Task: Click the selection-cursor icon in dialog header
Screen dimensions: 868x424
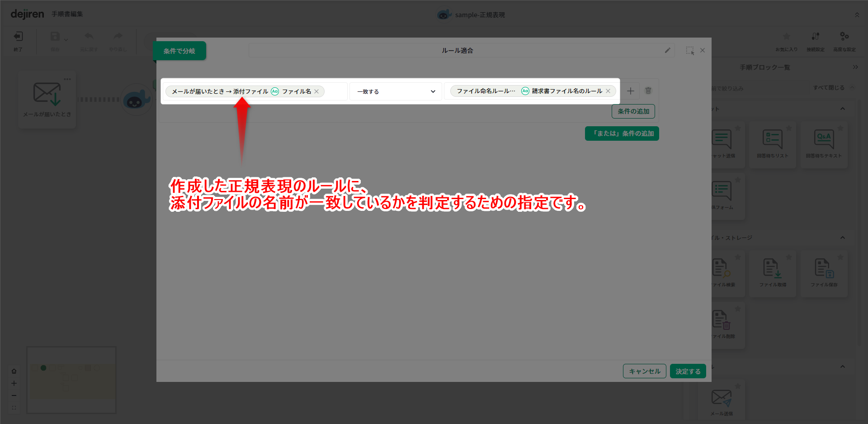Action: click(x=690, y=50)
